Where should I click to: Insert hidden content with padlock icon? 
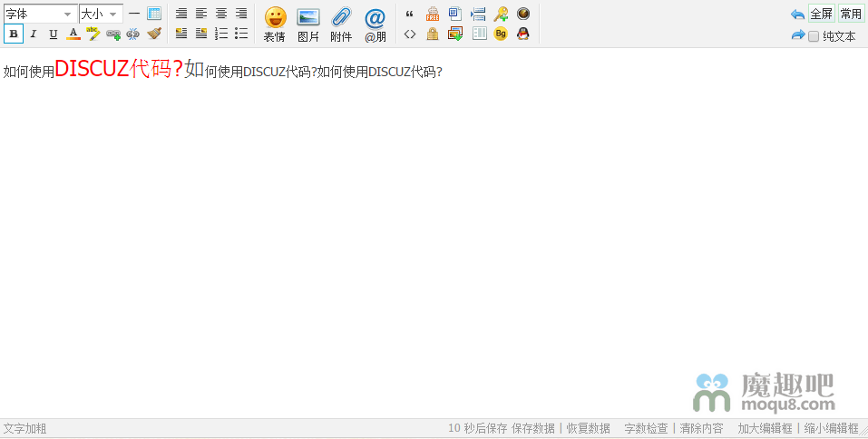[x=433, y=34]
